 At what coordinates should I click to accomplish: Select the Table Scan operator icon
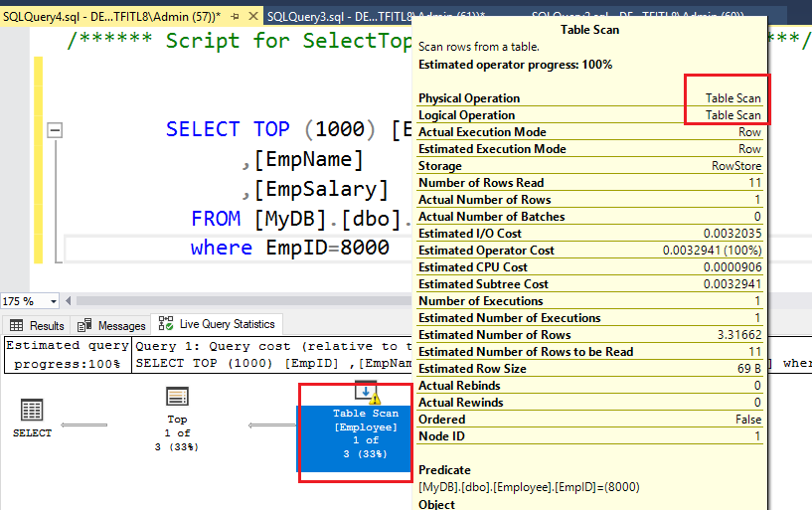pos(367,392)
